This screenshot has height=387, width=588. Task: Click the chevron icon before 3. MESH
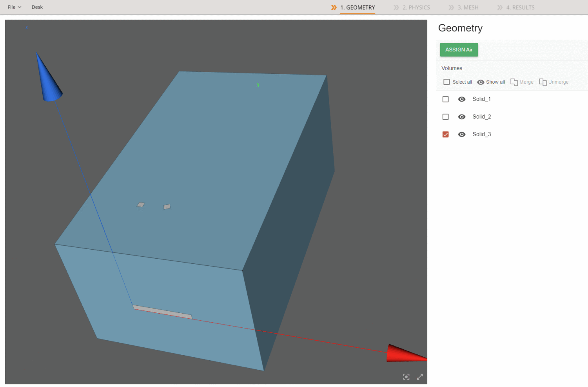pyautogui.click(x=451, y=7)
